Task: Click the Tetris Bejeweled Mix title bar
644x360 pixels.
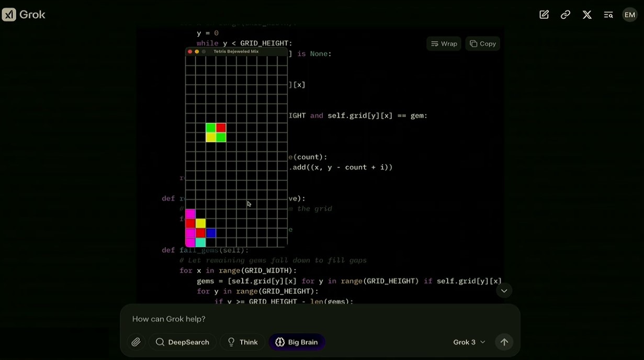Action: (236, 52)
